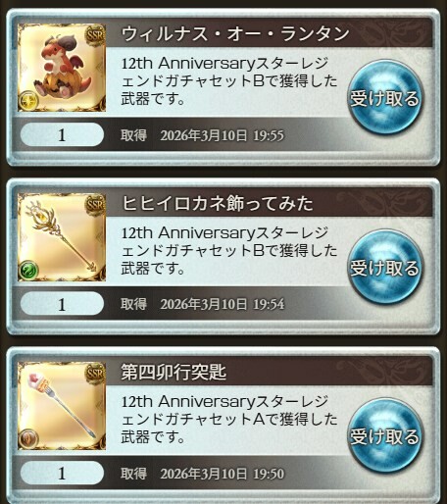
Task: Tap the earth element icon on the fork spear
Action: (x=28, y=439)
